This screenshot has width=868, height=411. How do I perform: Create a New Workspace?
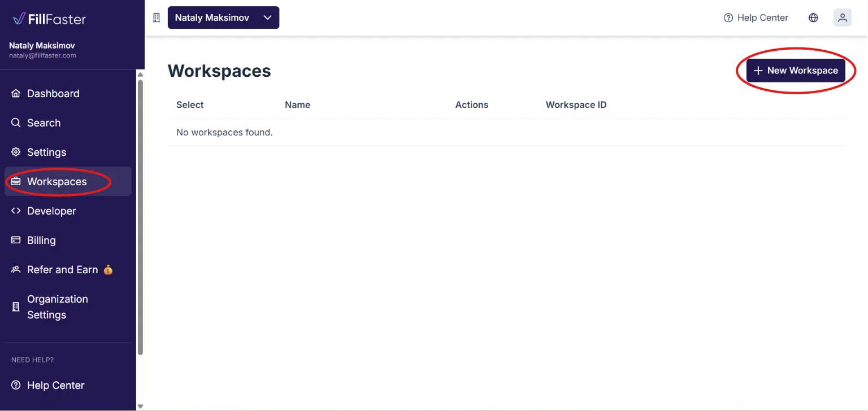[796, 71]
